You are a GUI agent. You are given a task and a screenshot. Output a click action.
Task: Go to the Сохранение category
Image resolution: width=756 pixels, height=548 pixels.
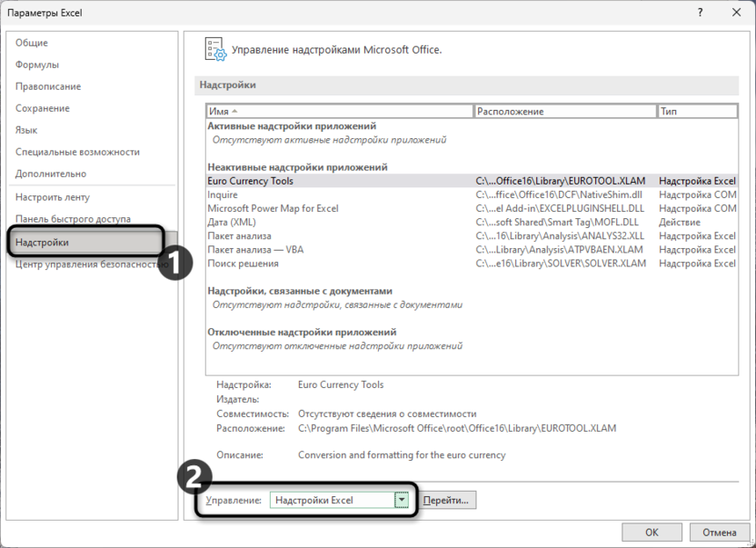44,108
